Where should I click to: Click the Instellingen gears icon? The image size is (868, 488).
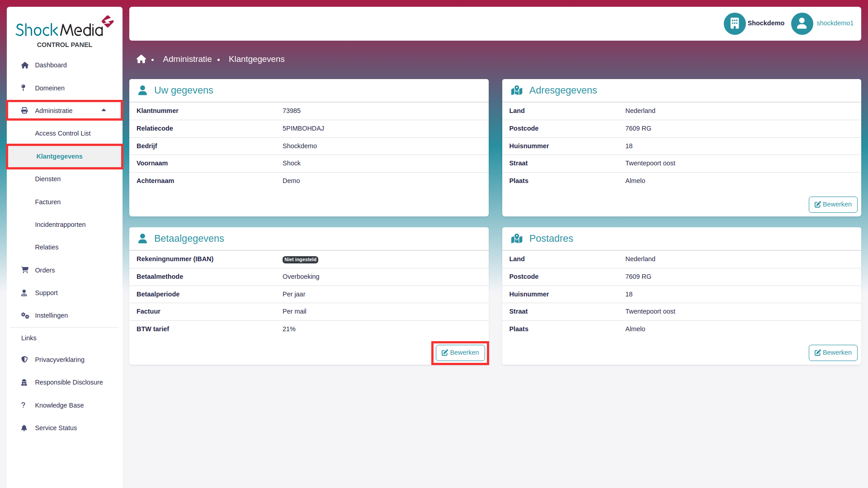tap(25, 315)
